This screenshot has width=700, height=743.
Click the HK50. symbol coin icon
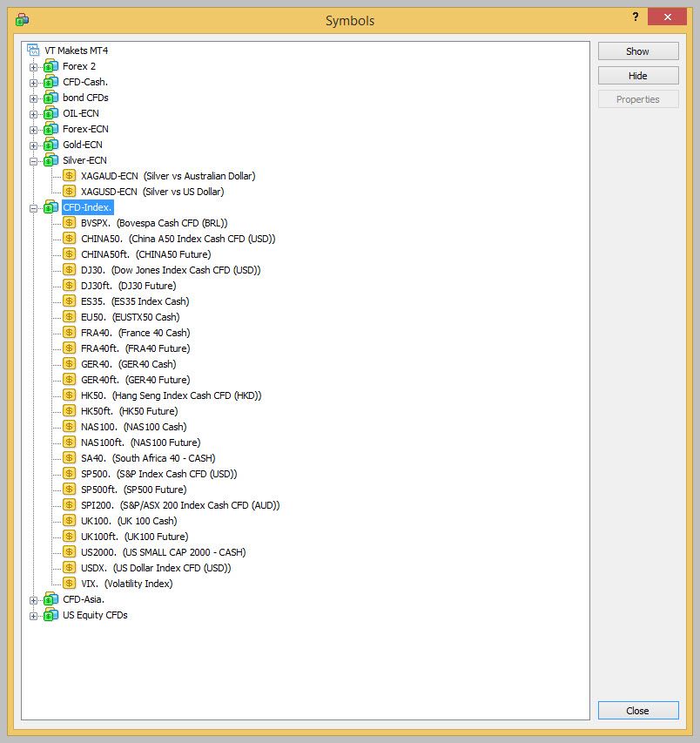click(x=69, y=395)
